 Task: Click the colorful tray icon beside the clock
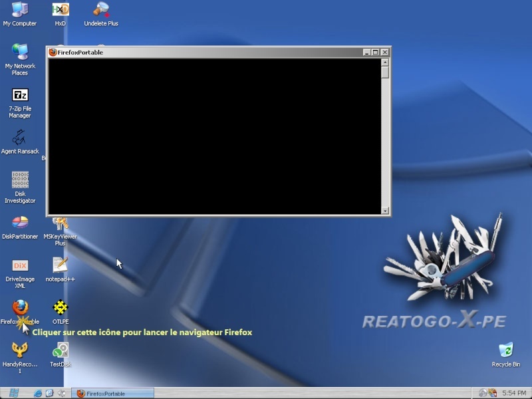point(492,393)
